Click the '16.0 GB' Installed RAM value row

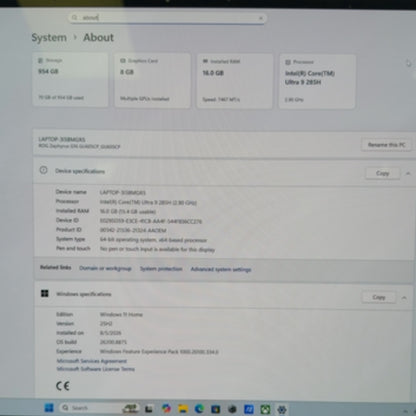128,211
